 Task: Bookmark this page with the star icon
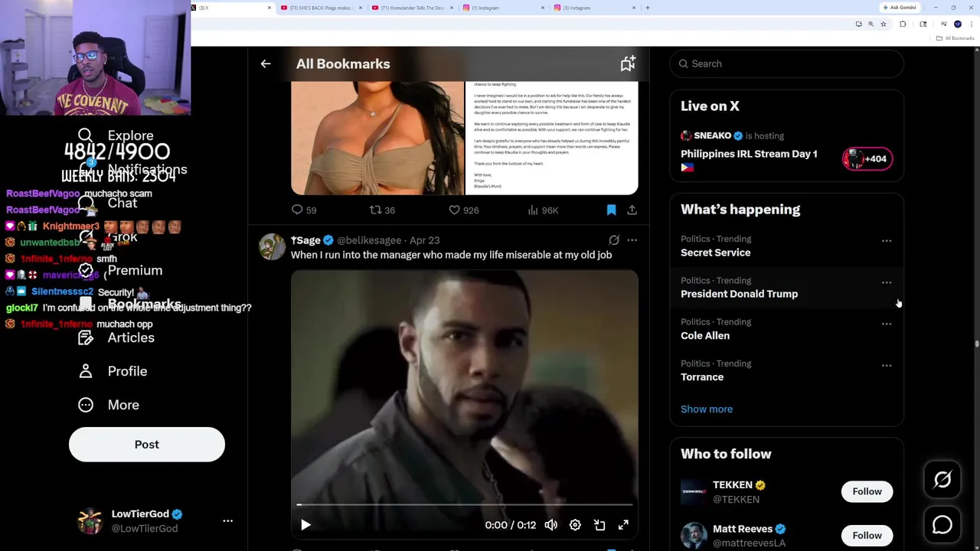pyautogui.click(x=883, y=24)
